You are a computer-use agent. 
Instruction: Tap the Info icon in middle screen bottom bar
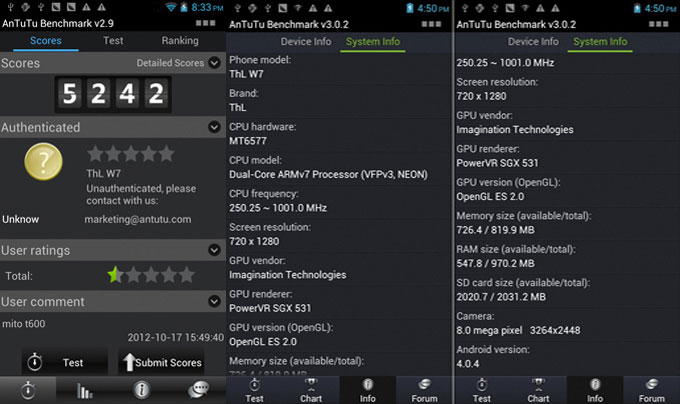tap(368, 391)
